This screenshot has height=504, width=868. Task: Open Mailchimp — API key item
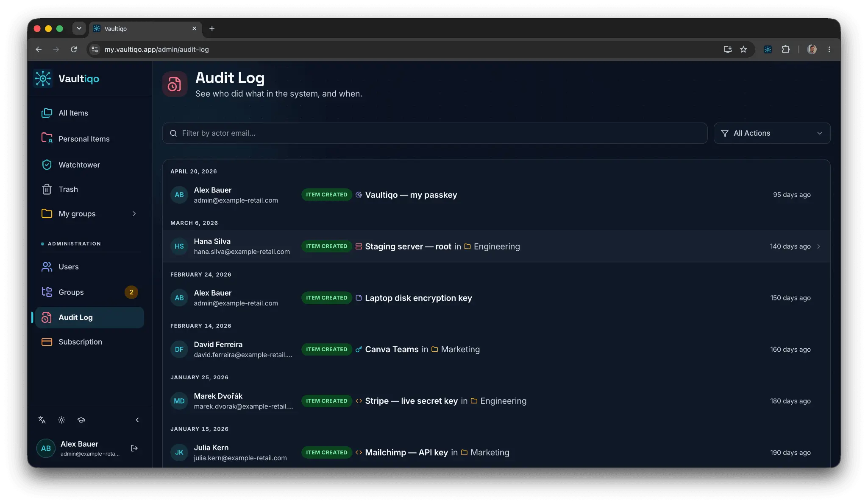click(x=406, y=453)
